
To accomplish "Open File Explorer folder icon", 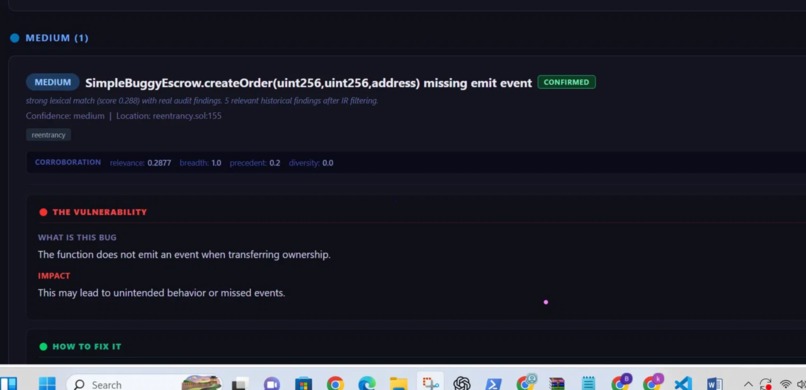I will pyautogui.click(x=398, y=384).
